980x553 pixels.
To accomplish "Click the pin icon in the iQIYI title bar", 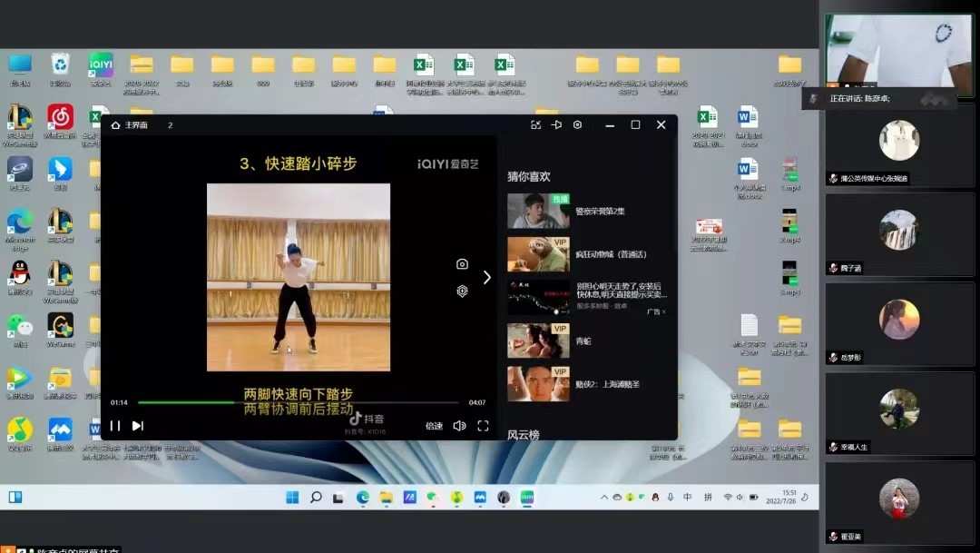I will tap(556, 125).
